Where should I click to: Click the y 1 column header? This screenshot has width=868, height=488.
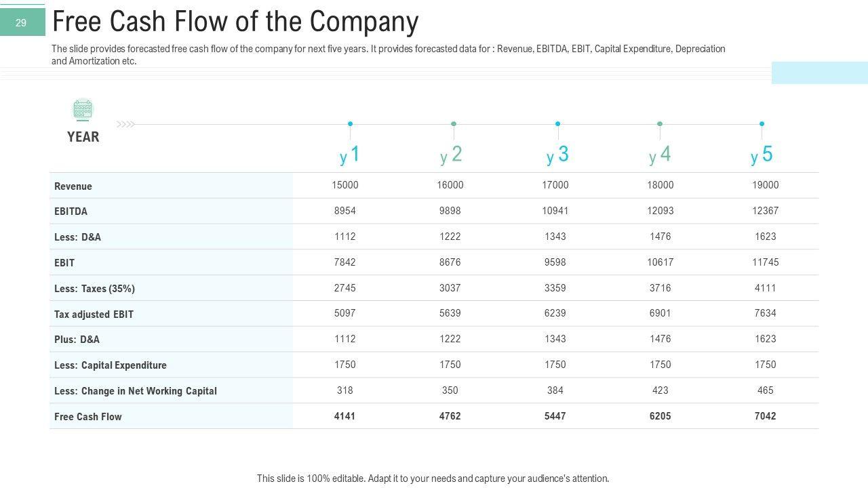coord(350,155)
